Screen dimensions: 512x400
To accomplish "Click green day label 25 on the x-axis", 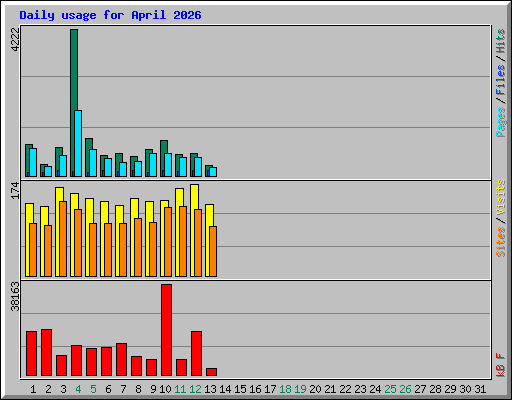I will coord(390,389).
